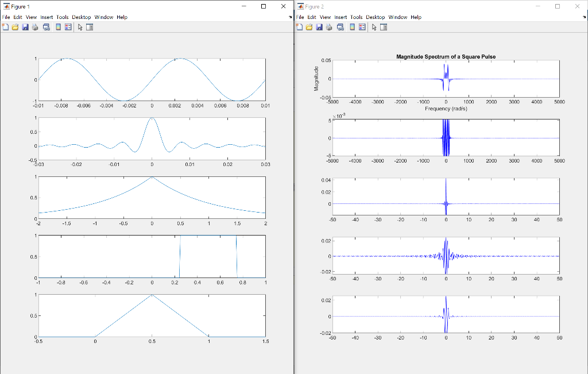This screenshot has width=588, height=374.
Task: Toggle Link Plot mode in Figure 2
Action: pyautogui.click(x=341, y=27)
